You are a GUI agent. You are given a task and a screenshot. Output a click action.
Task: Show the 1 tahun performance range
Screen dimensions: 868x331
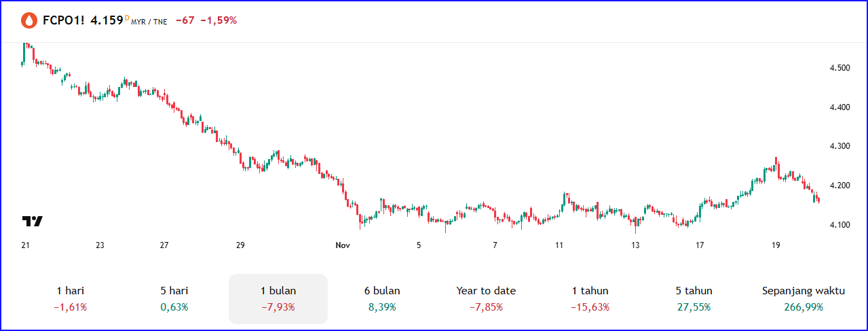[590, 298]
